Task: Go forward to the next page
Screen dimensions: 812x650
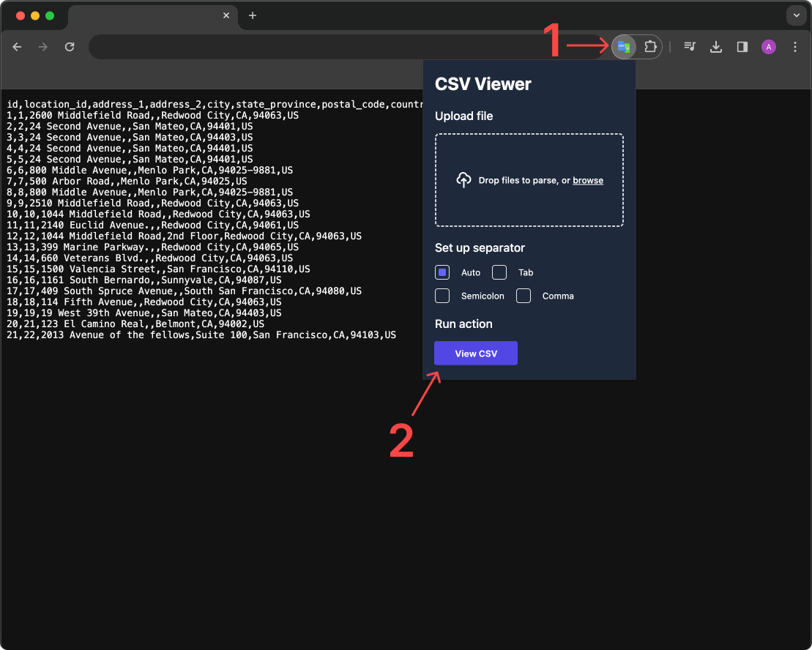Action: [43, 47]
